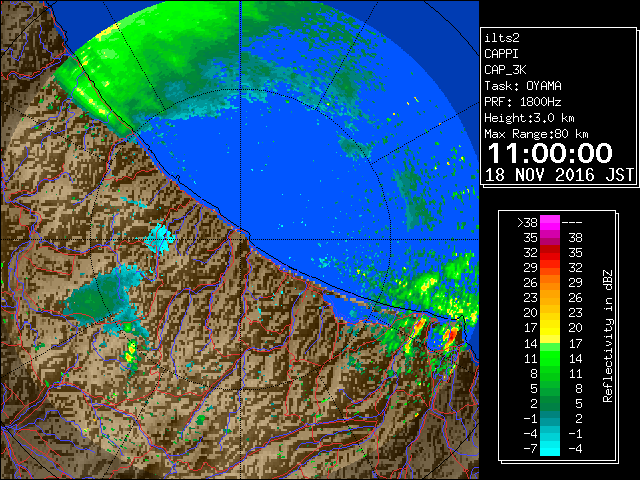Click the "PRF: 1800Hz" value

[x=523, y=102]
